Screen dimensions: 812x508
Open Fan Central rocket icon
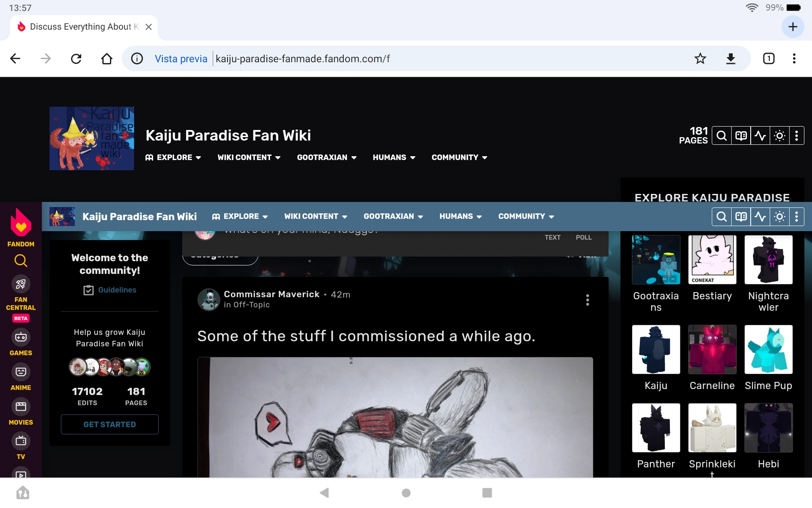click(x=21, y=284)
